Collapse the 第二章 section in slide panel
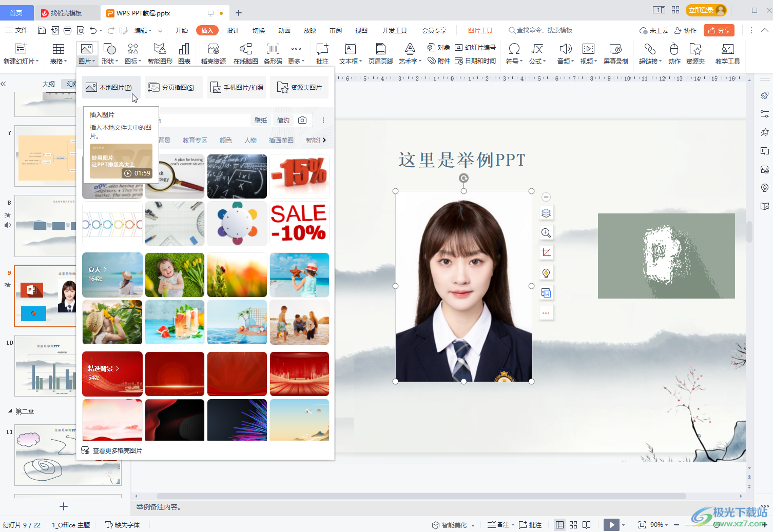 [10, 411]
